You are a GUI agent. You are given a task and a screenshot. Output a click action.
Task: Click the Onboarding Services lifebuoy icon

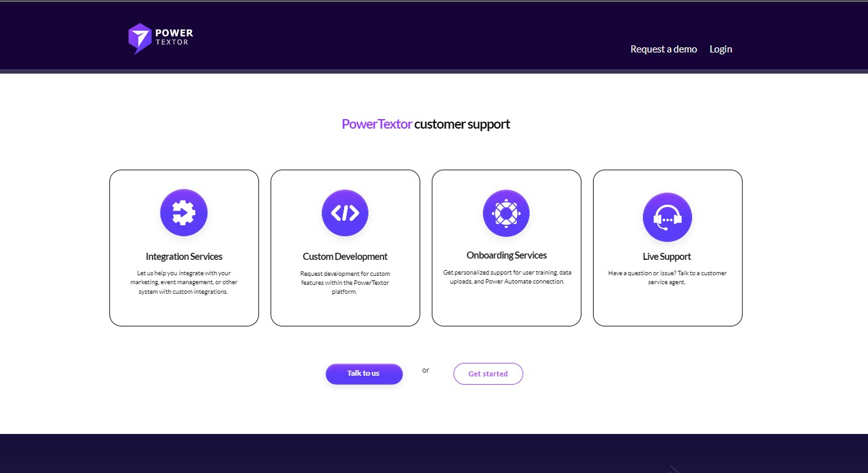pyautogui.click(x=506, y=212)
